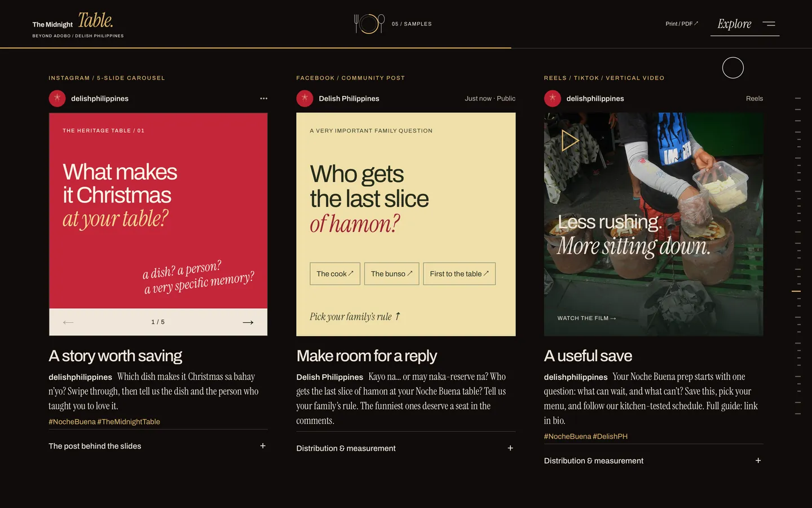This screenshot has width=812, height=508.
Task: Choose 'First to the table' option
Action: [x=459, y=274]
